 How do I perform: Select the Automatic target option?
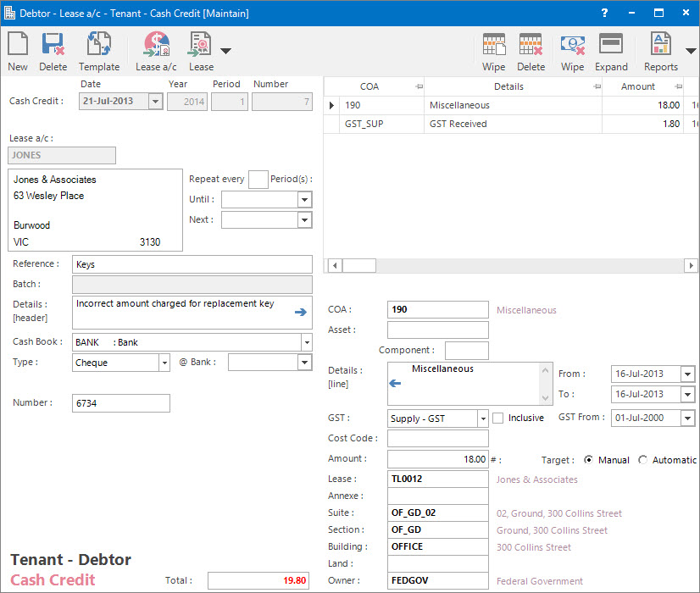[x=643, y=460]
